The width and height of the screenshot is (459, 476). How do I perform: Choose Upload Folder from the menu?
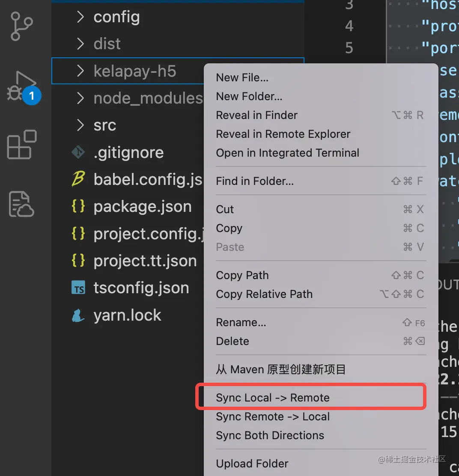[x=321, y=464]
